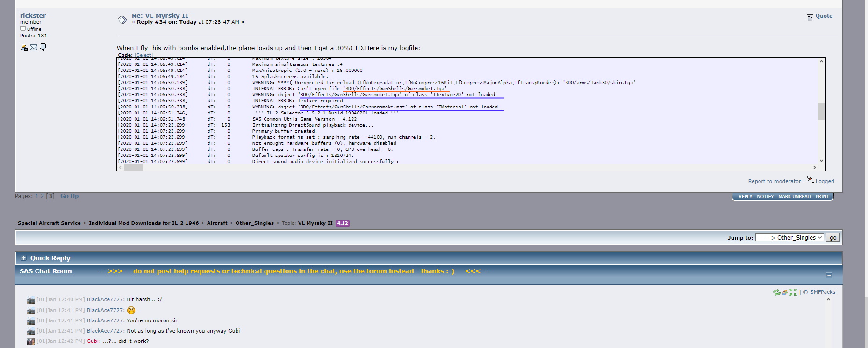Open the Aircraft breadcrumb
Image resolution: width=868 pixels, height=348 pixels.
tap(217, 223)
